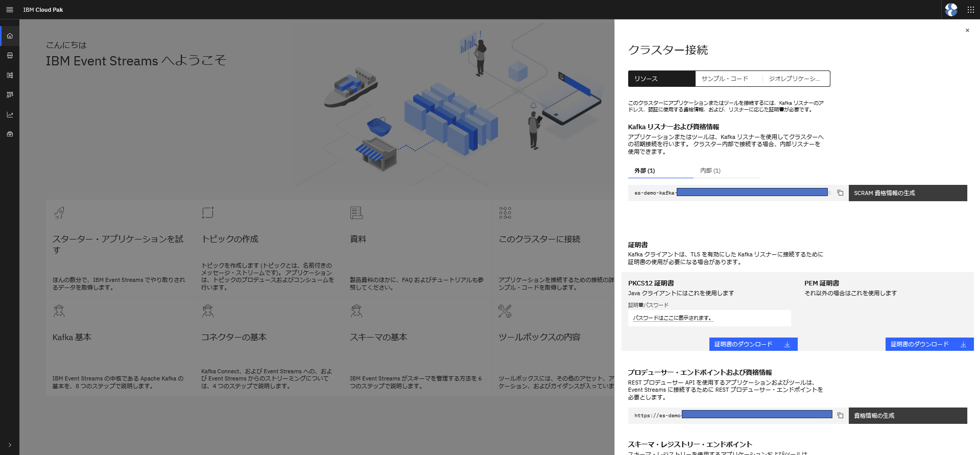The width and height of the screenshot is (980, 455).
Task: Click the Kafka 基本 tile icon
Action: [x=59, y=311]
